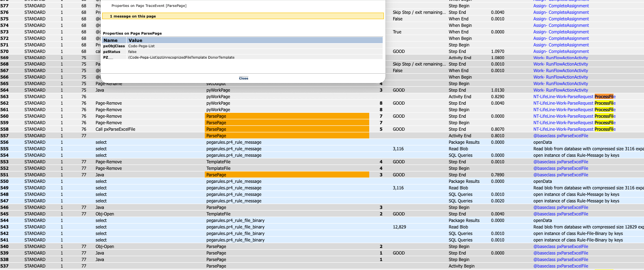The height and width of the screenshot is (270, 644).
Task: Select the Read Blob row on line 555
Action: point(458,149)
